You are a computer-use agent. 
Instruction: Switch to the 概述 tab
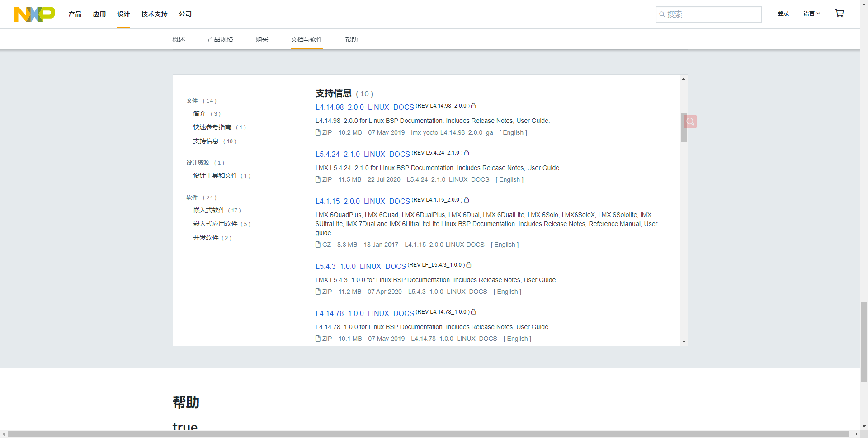coord(179,39)
